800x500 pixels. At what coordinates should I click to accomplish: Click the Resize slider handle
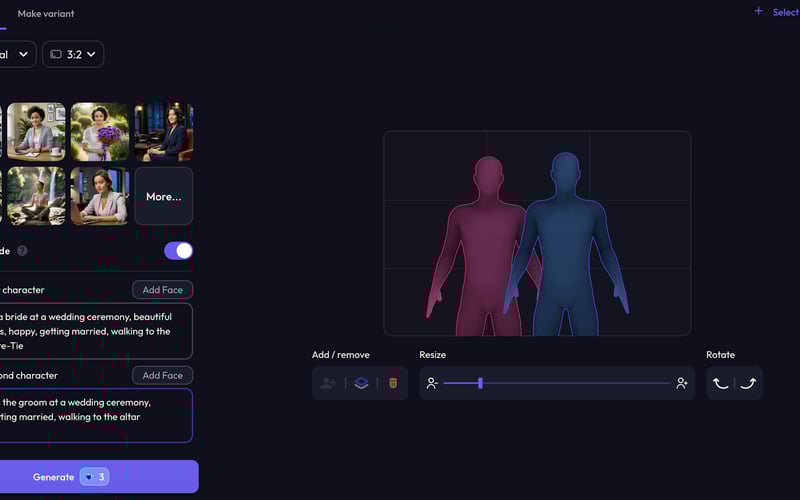(x=480, y=383)
